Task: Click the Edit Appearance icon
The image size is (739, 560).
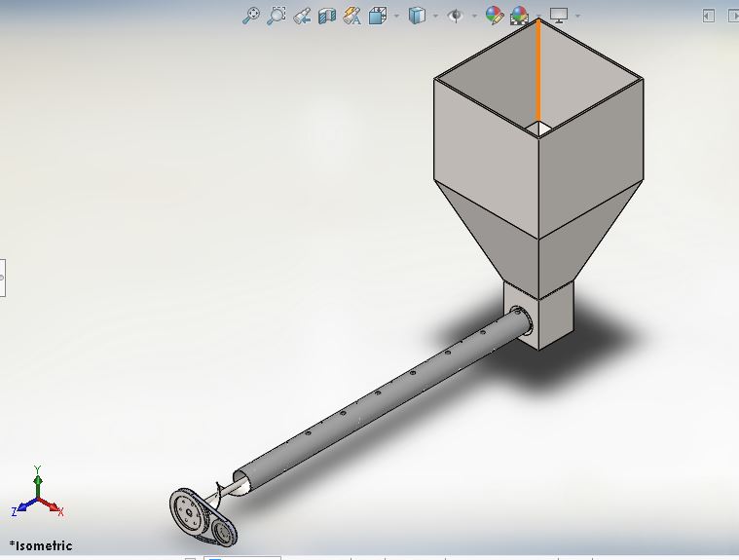Action: point(495,16)
